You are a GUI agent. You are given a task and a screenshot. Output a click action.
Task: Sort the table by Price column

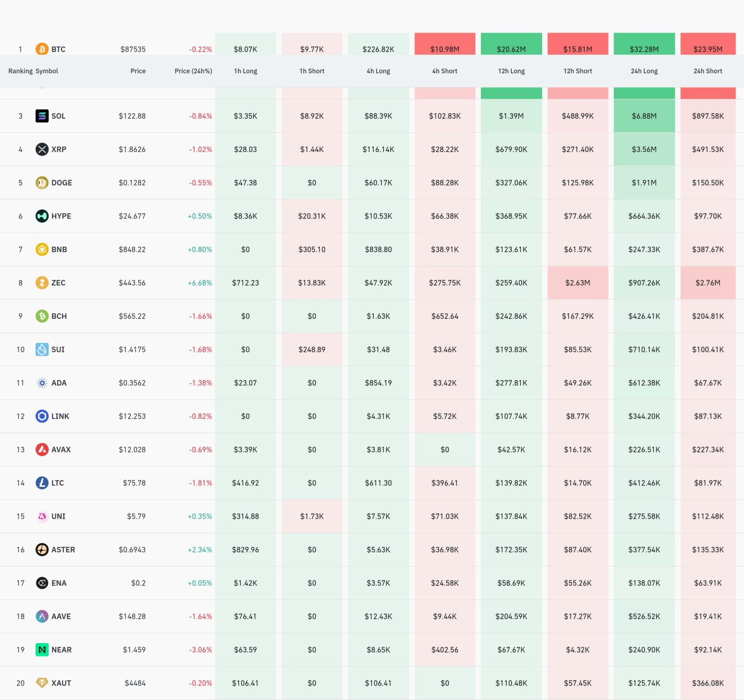[138, 71]
